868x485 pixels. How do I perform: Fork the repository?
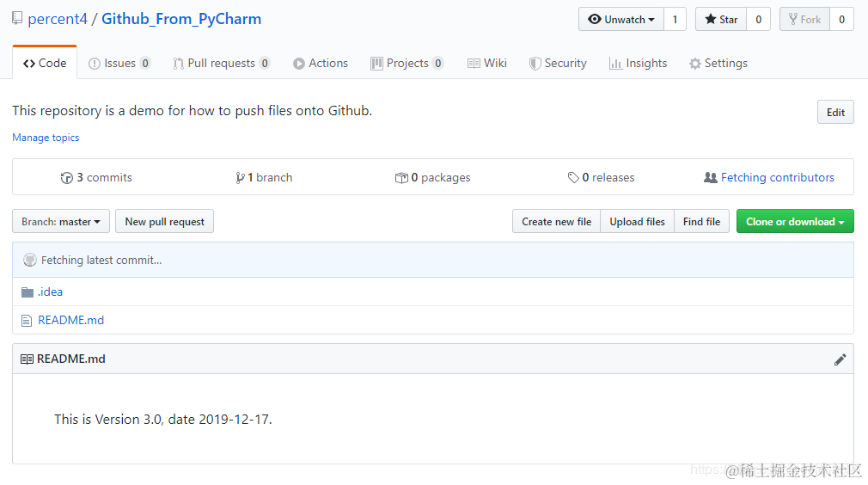coord(804,20)
